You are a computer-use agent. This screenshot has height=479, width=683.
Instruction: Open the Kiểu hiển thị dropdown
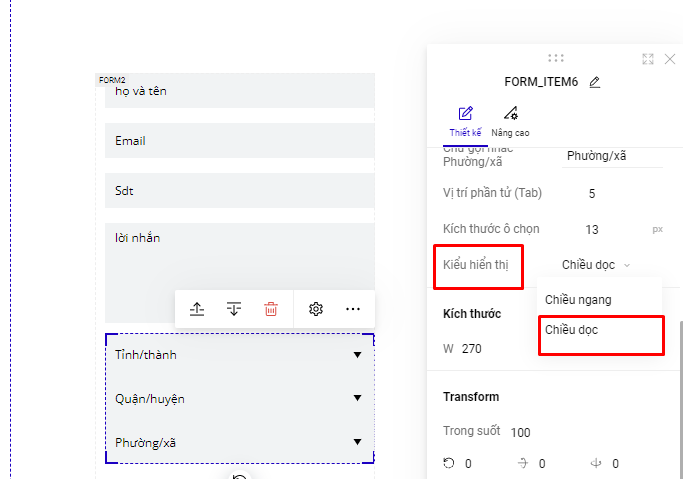click(596, 265)
